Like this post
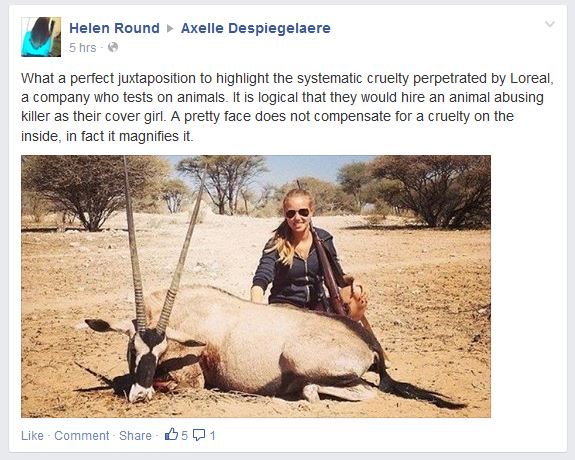575x460 pixels. pos(32,435)
